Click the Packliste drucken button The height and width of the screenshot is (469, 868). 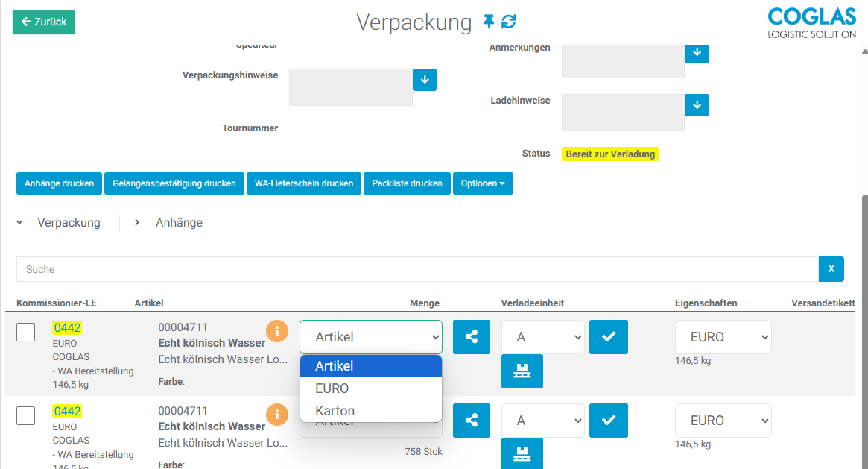click(407, 183)
